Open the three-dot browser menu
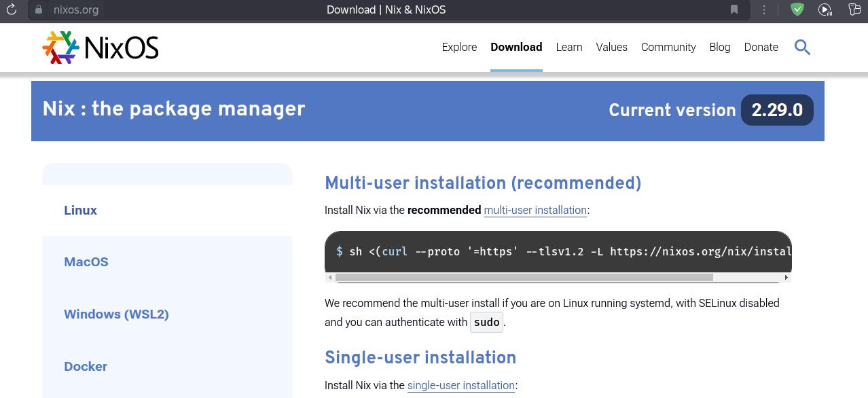This screenshot has width=868, height=398. click(764, 10)
